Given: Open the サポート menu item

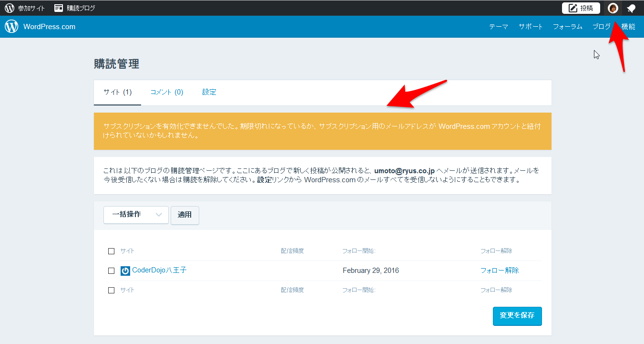Looking at the screenshot, I should [531, 27].
